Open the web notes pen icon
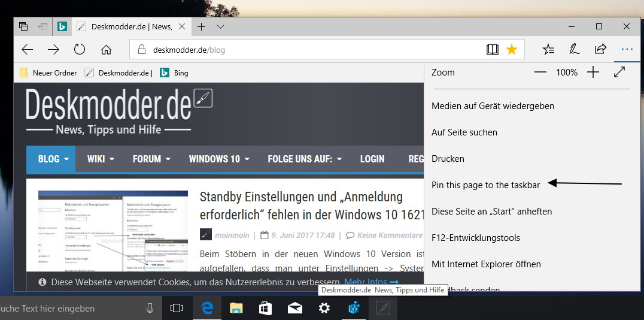Screen dimensions: 644x320 (574, 50)
